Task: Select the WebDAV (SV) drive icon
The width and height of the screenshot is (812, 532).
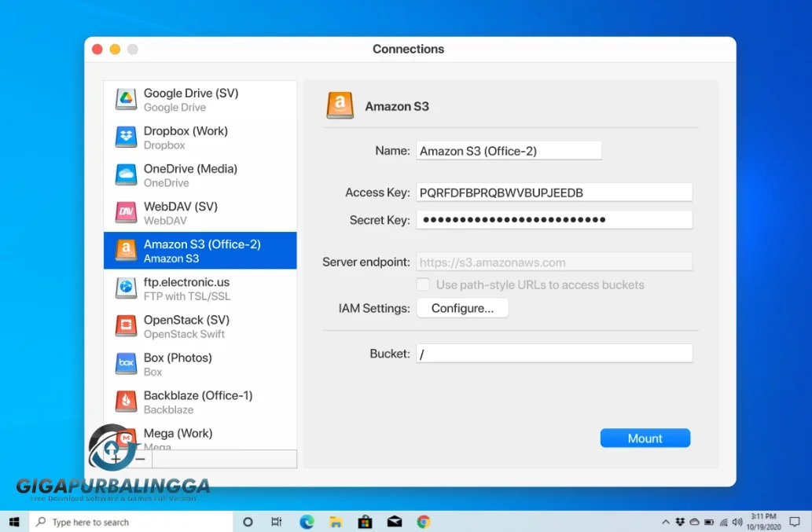Action: [x=126, y=213]
